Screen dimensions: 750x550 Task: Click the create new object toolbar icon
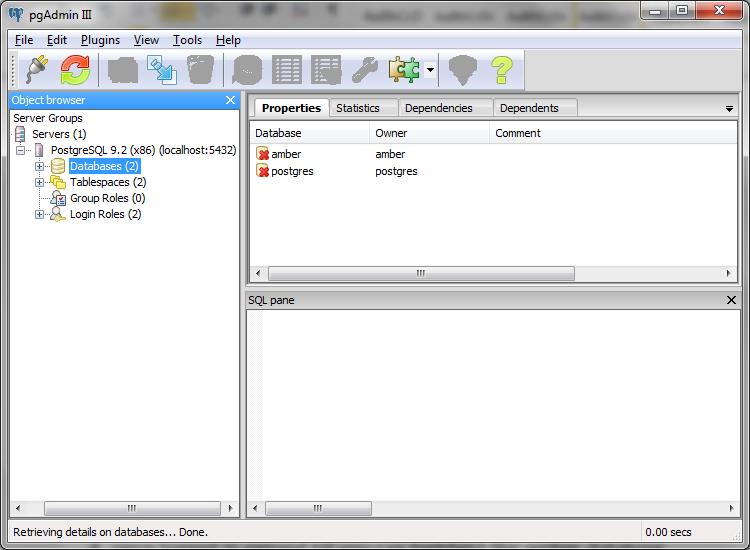tap(161, 70)
